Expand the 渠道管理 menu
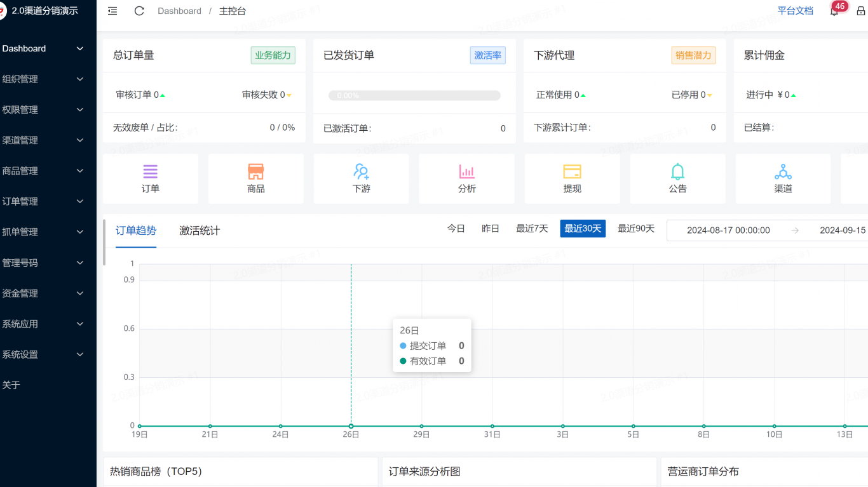 48,140
